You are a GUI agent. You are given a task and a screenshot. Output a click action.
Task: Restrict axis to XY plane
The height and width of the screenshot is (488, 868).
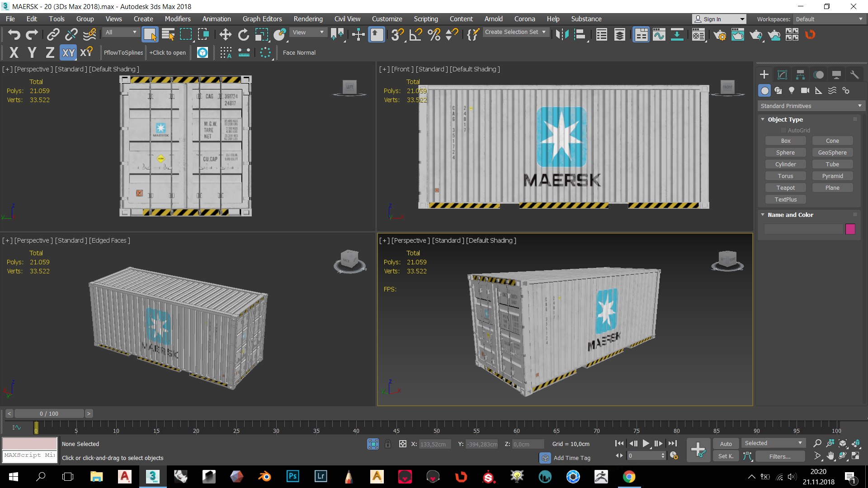[68, 52]
